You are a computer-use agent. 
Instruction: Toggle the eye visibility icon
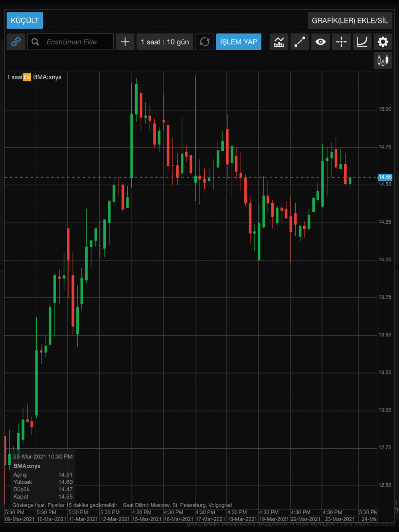pos(320,42)
